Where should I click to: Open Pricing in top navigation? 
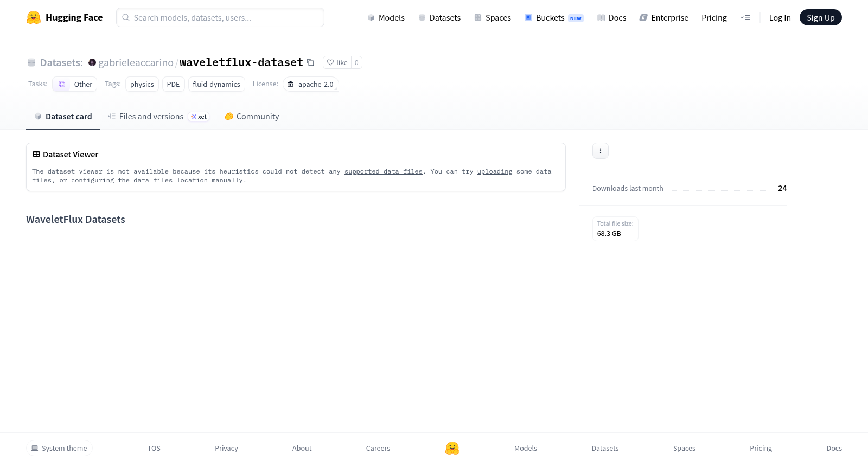click(714, 17)
